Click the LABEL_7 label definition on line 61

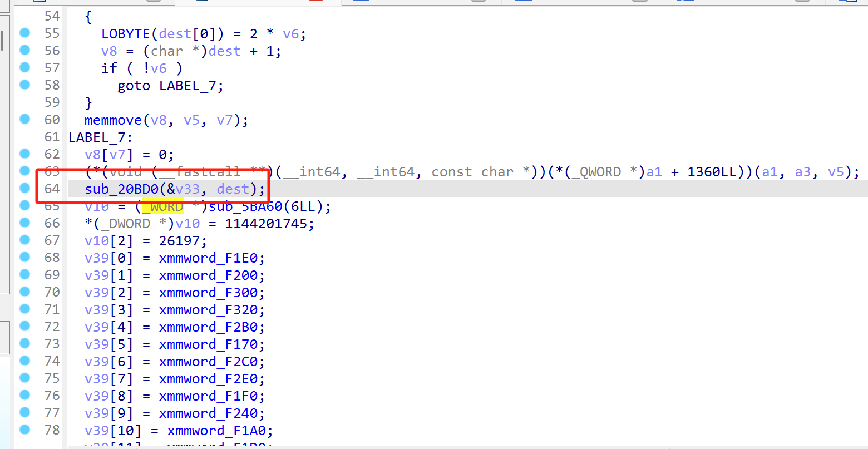[x=98, y=137]
